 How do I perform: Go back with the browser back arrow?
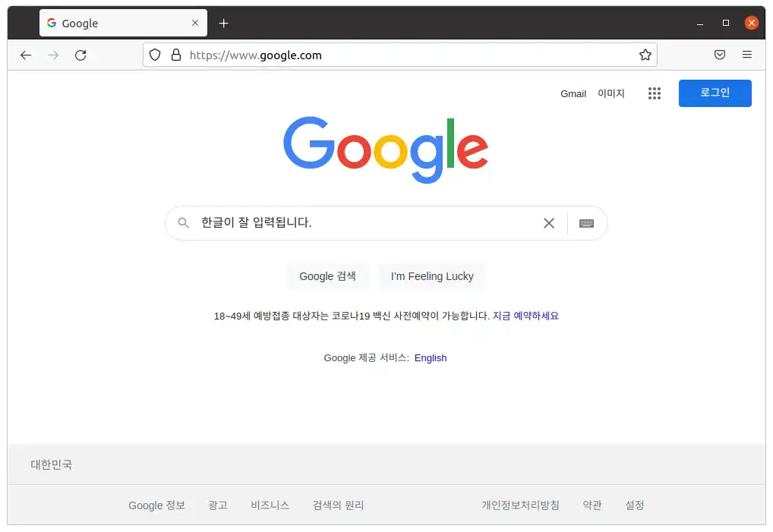26,55
